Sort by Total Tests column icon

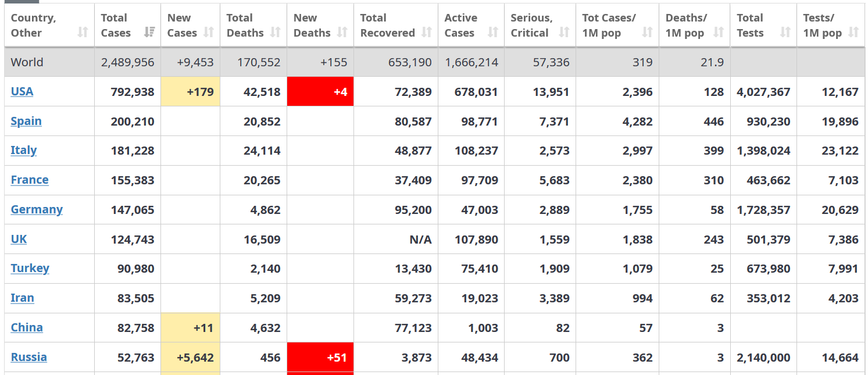(x=785, y=33)
